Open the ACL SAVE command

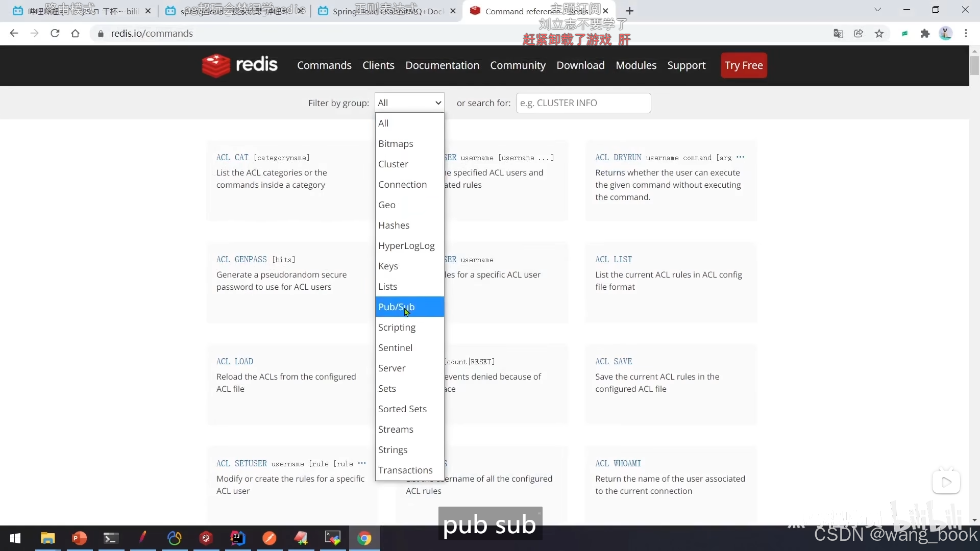click(x=614, y=362)
